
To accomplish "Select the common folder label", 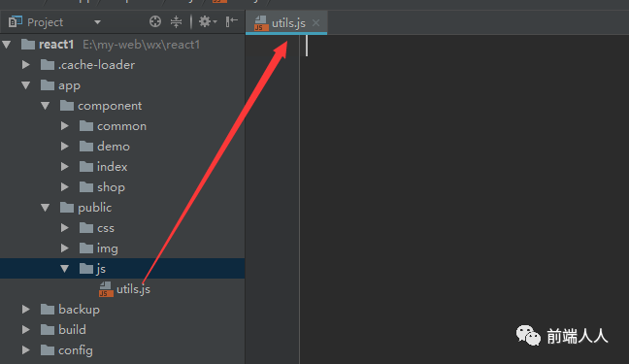I will click(x=121, y=126).
